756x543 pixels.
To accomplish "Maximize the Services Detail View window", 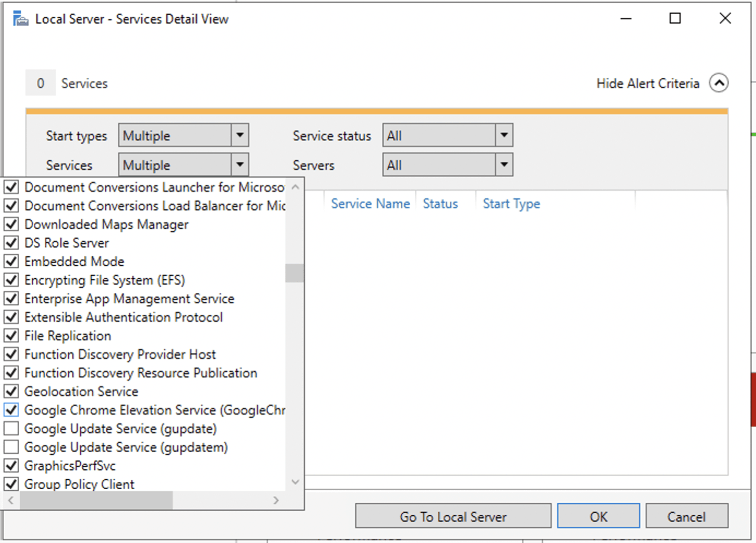I will coord(675,19).
